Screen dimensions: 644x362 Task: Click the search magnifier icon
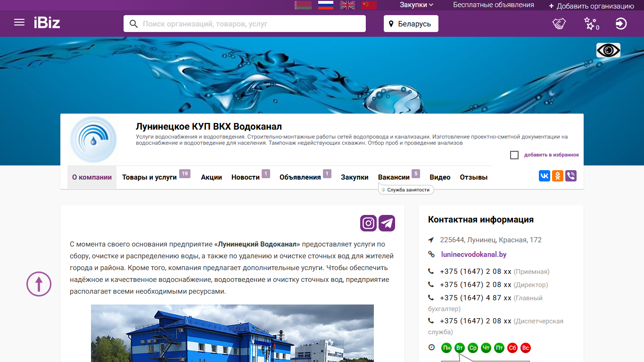pos(134,24)
